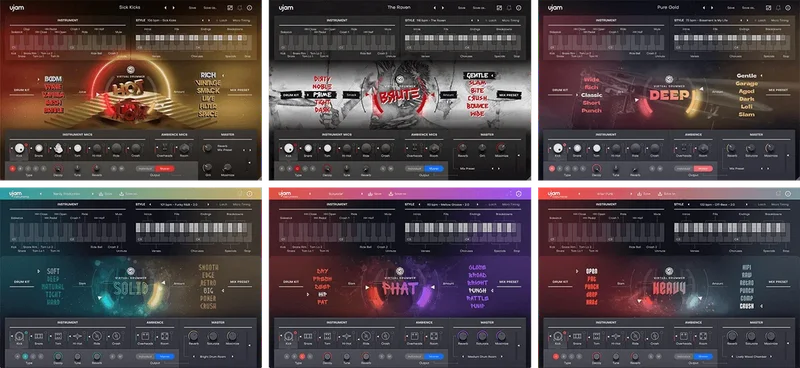This screenshot has width=800, height=368.
Task: Toggle Master output in DEEP plugin
Action: click(704, 168)
